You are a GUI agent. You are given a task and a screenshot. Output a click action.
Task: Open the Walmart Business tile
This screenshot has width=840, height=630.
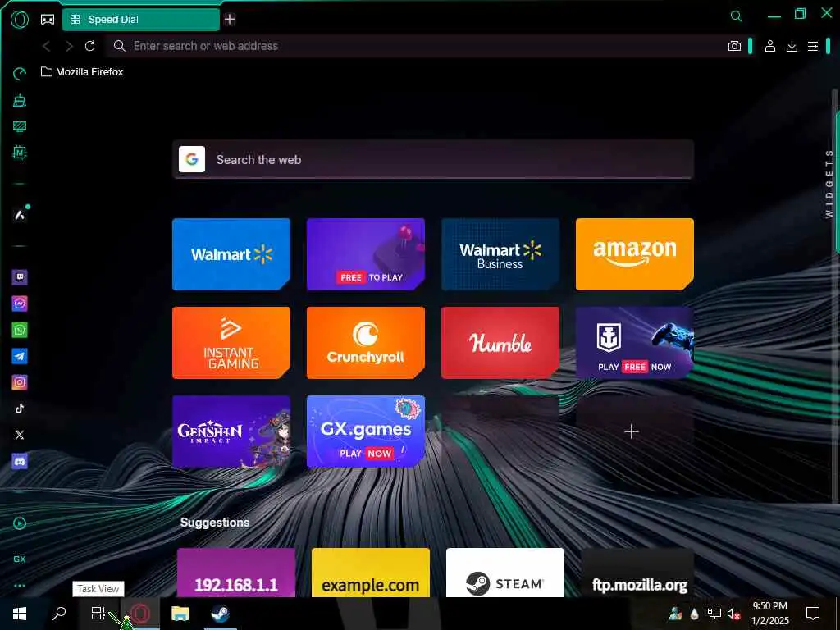pyautogui.click(x=500, y=254)
